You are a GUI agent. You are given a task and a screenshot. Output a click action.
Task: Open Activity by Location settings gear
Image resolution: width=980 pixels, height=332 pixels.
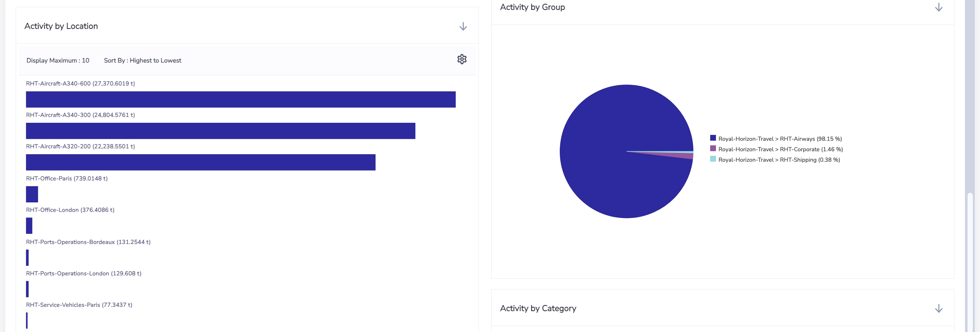coord(462,59)
